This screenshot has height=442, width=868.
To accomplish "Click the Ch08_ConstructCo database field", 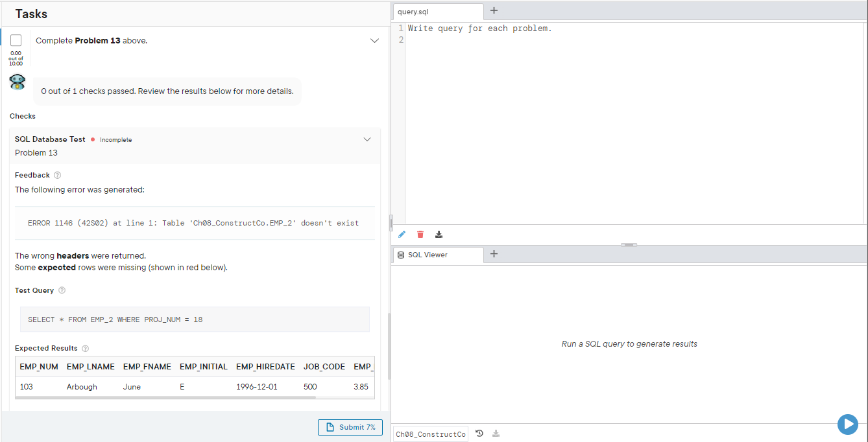I will click(x=431, y=434).
